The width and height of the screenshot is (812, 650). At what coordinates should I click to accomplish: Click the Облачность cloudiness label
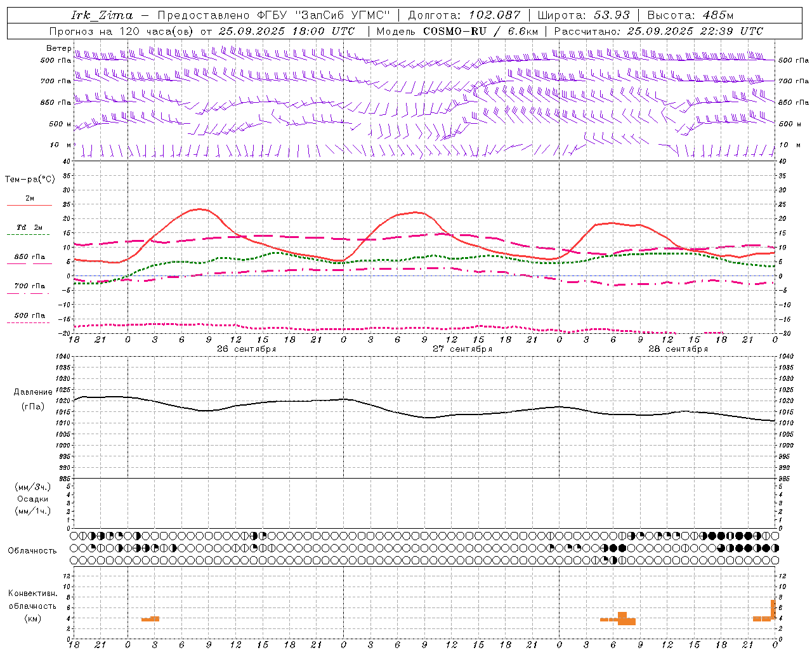click(x=32, y=551)
